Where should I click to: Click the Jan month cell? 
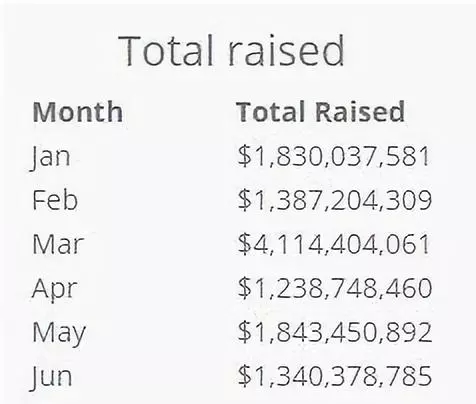click(51, 158)
